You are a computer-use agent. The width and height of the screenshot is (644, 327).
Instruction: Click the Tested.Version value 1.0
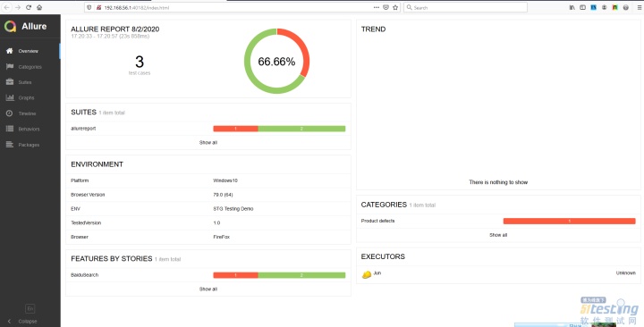216,222
